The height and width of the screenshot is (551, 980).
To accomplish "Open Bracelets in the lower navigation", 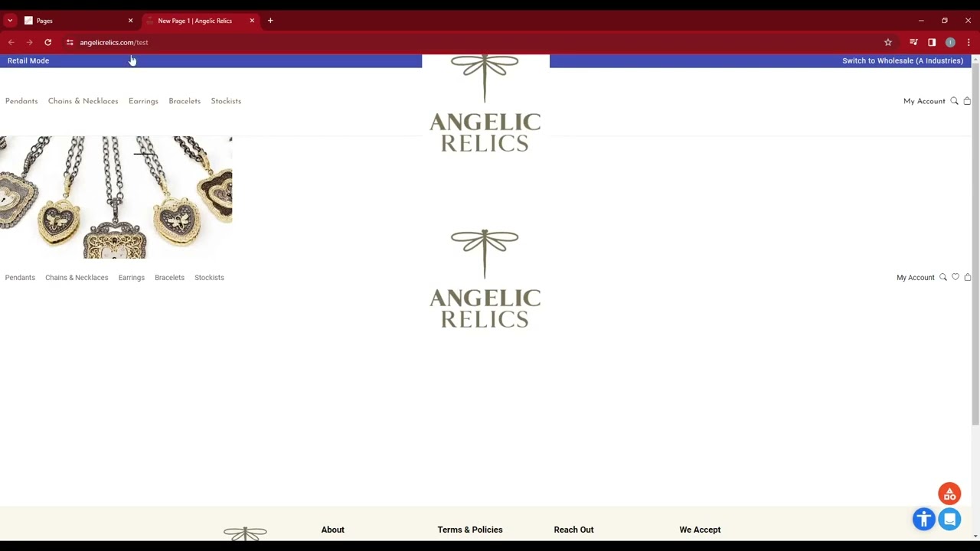I will click(x=169, y=278).
